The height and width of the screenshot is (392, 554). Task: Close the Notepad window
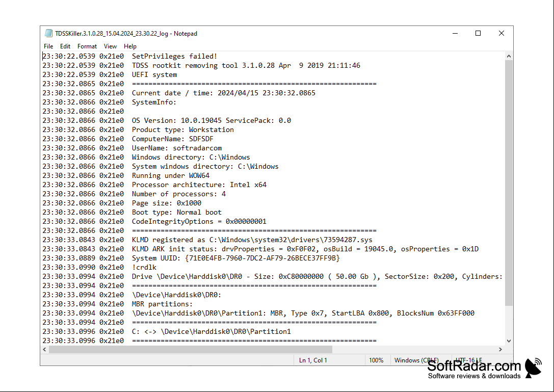502,33
